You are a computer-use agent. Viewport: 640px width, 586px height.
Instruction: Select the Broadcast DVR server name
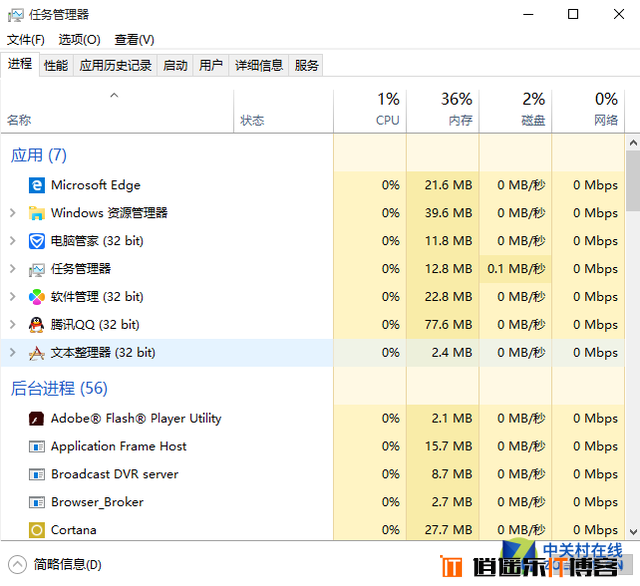(x=115, y=474)
